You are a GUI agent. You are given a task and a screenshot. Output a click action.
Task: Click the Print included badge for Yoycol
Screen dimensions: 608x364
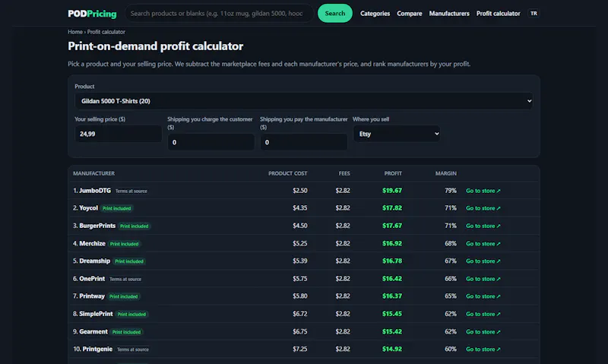click(x=116, y=208)
